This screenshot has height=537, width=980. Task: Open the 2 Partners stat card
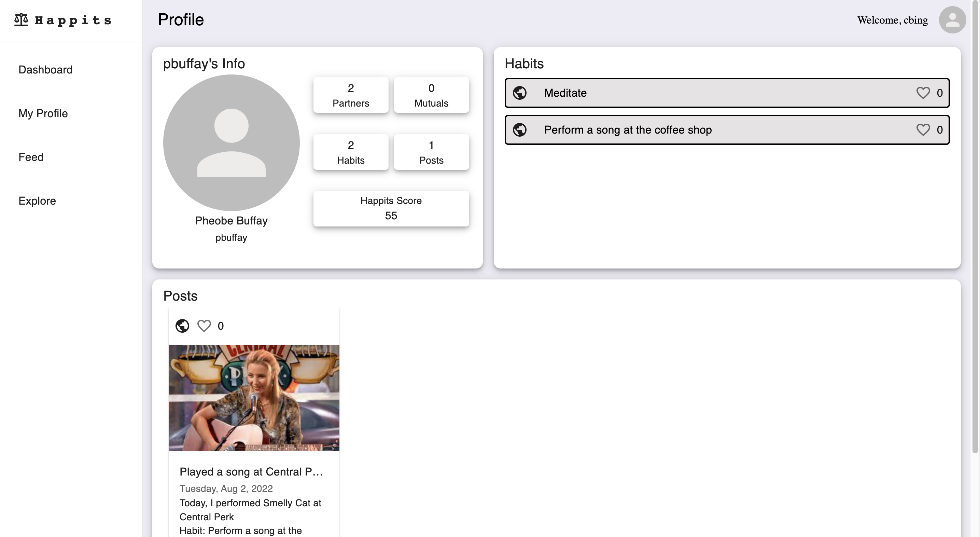pyautogui.click(x=351, y=95)
